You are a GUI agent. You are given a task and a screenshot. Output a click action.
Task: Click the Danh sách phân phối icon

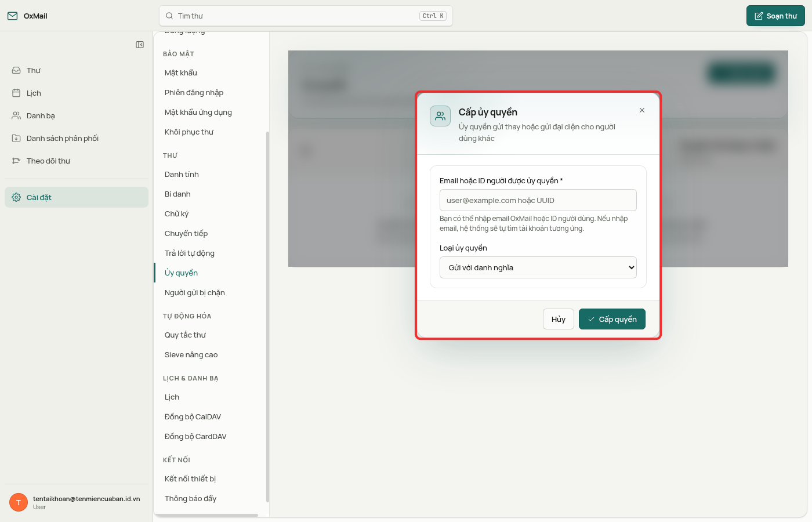pos(16,138)
